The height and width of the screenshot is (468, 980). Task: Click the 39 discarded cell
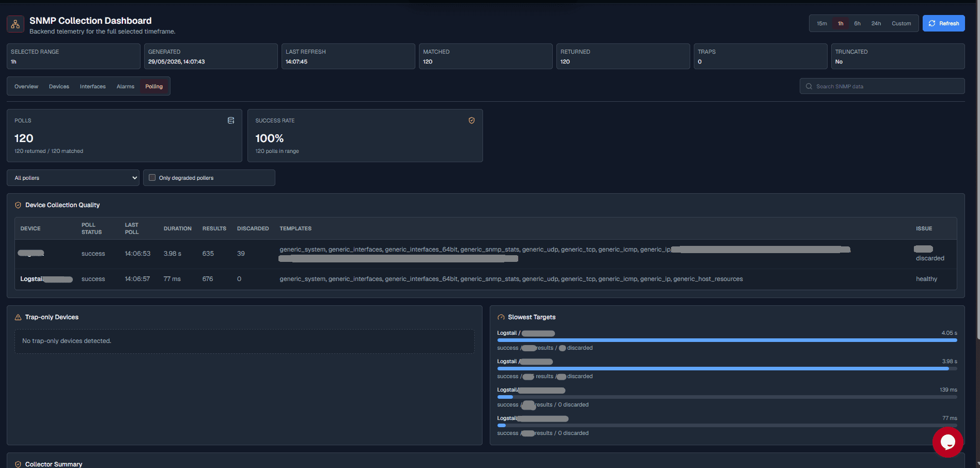point(241,254)
